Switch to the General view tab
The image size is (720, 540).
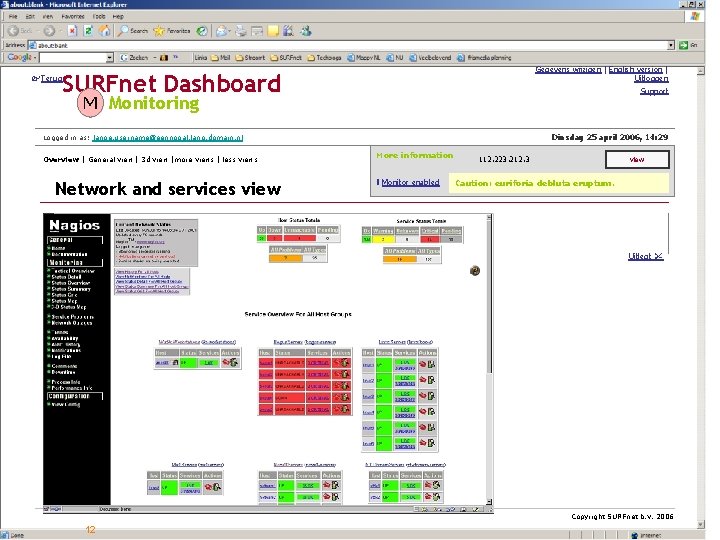point(110,160)
